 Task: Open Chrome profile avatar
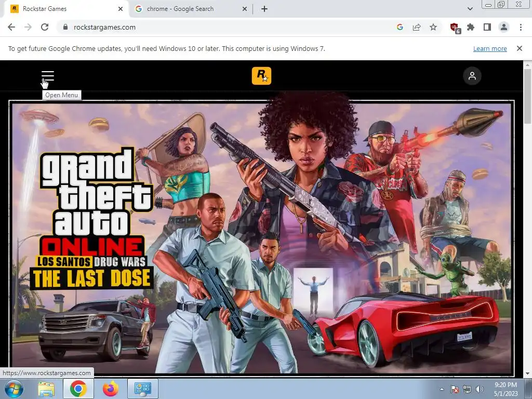504,27
